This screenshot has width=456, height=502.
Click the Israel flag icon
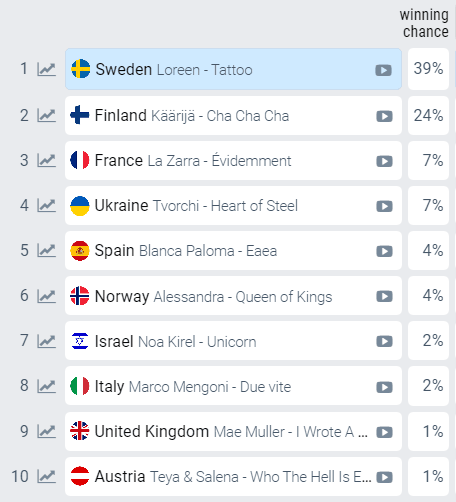(80, 341)
